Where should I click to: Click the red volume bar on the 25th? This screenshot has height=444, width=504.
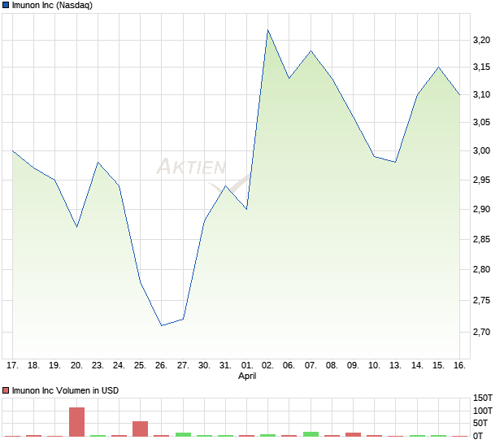tap(140, 429)
